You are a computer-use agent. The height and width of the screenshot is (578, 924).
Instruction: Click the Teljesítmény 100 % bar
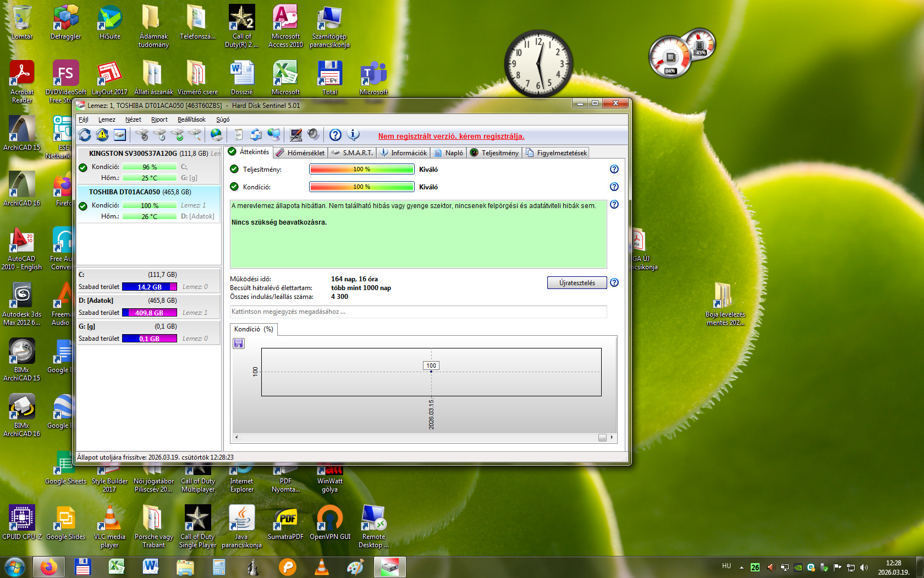point(362,170)
